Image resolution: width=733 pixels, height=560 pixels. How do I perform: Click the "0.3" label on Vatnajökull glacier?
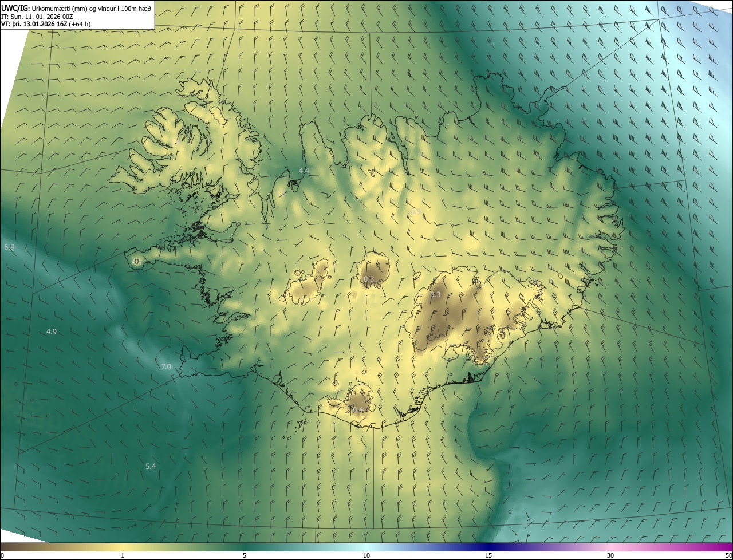435,295
